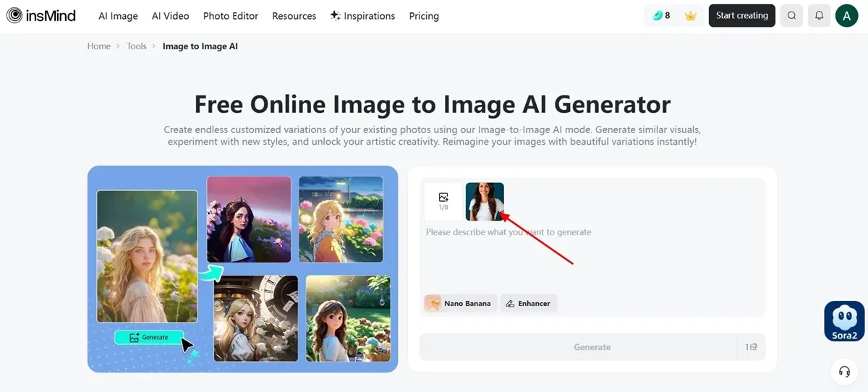
Task: Open the AI Image menu
Action: pos(118,16)
